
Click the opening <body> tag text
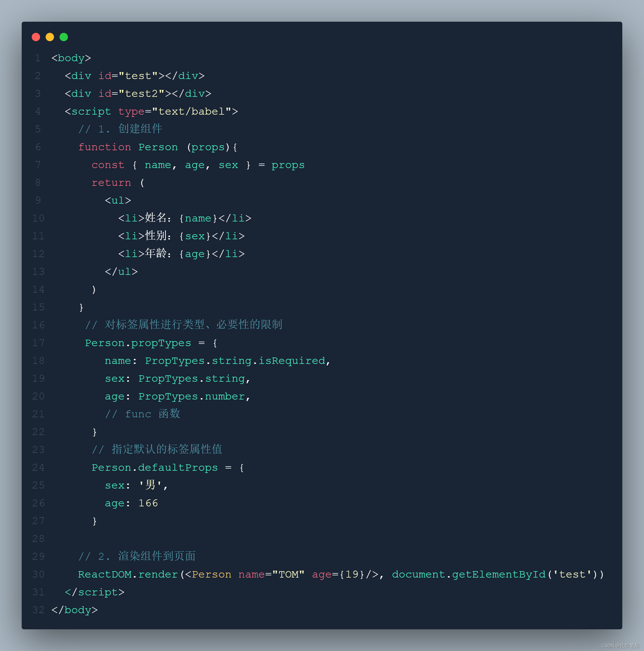71,58
